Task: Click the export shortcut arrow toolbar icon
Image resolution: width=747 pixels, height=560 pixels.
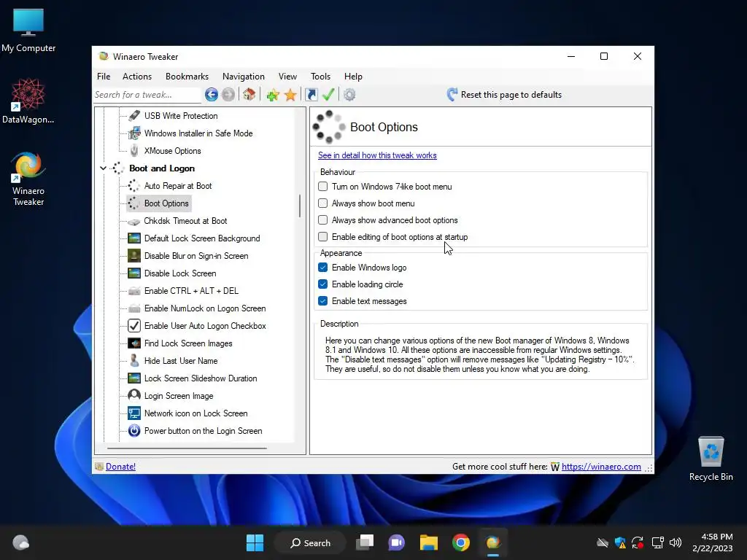Action: pyautogui.click(x=311, y=95)
